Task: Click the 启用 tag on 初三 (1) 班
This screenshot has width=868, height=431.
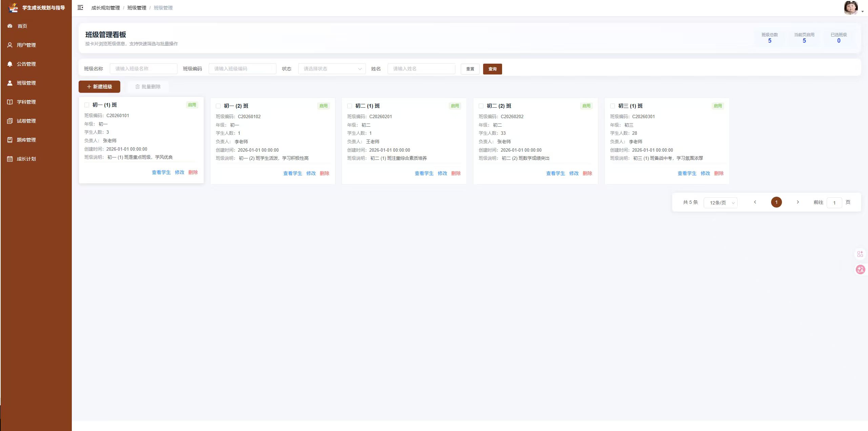Action: pos(718,106)
